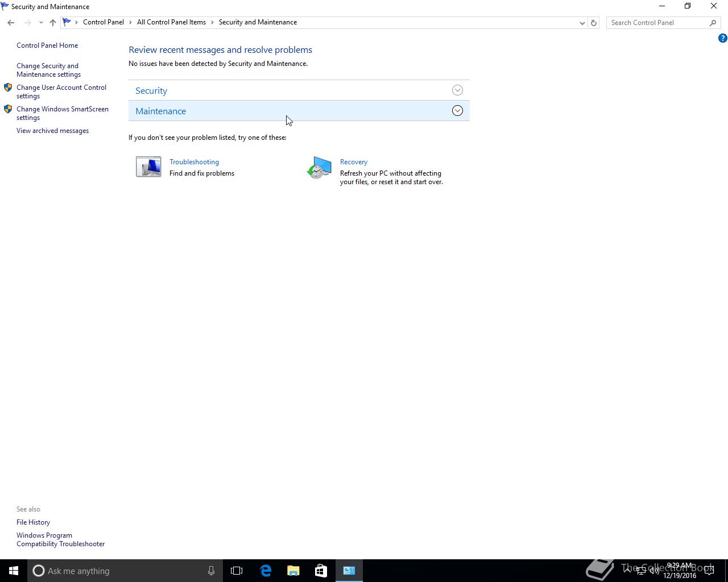Open the address bar history dropdown
This screenshot has width=728, height=582.
coord(582,23)
